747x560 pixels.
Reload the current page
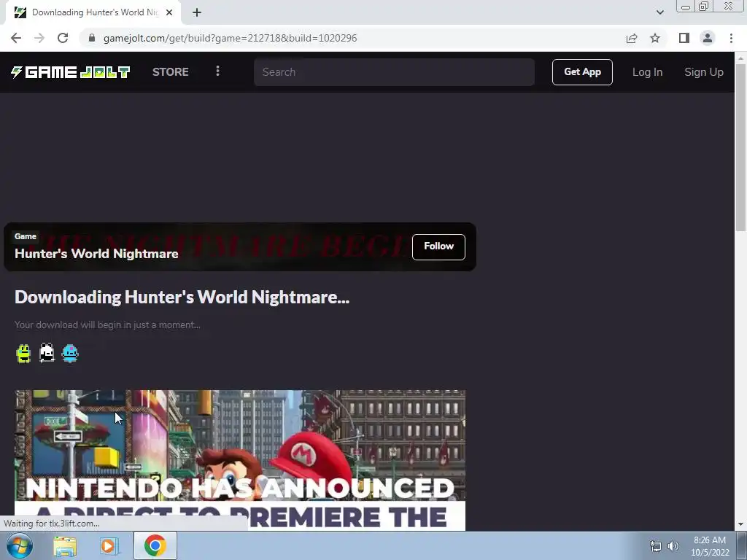tap(63, 38)
